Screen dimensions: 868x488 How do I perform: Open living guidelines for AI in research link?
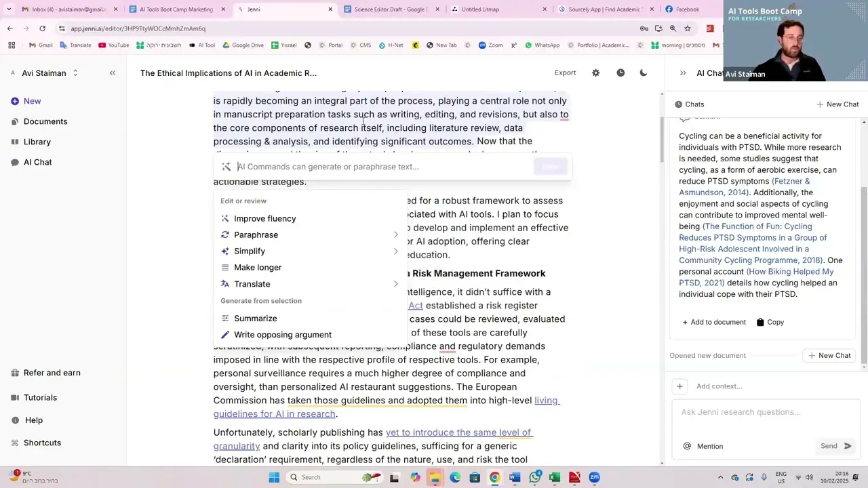pyautogui.click(x=387, y=407)
